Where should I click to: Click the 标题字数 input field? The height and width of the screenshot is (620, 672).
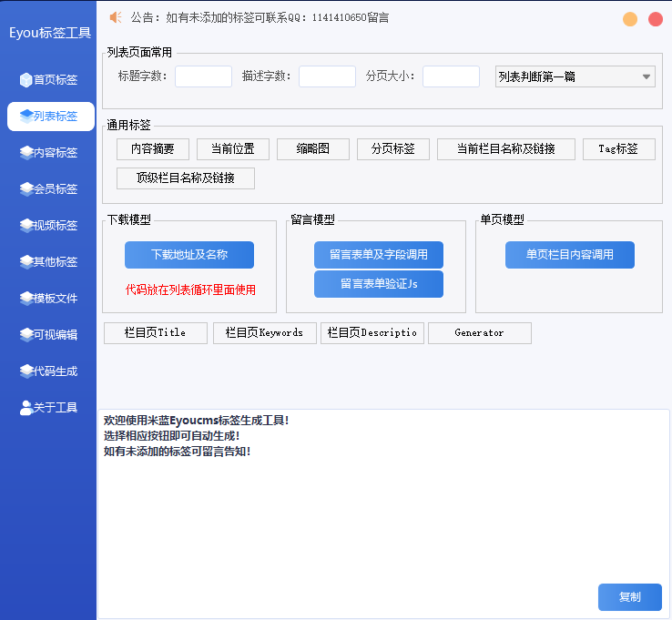(x=204, y=76)
